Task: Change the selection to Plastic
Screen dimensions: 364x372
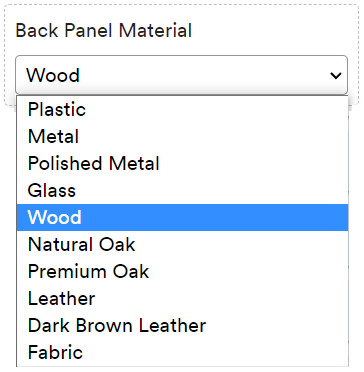Action: (182, 109)
